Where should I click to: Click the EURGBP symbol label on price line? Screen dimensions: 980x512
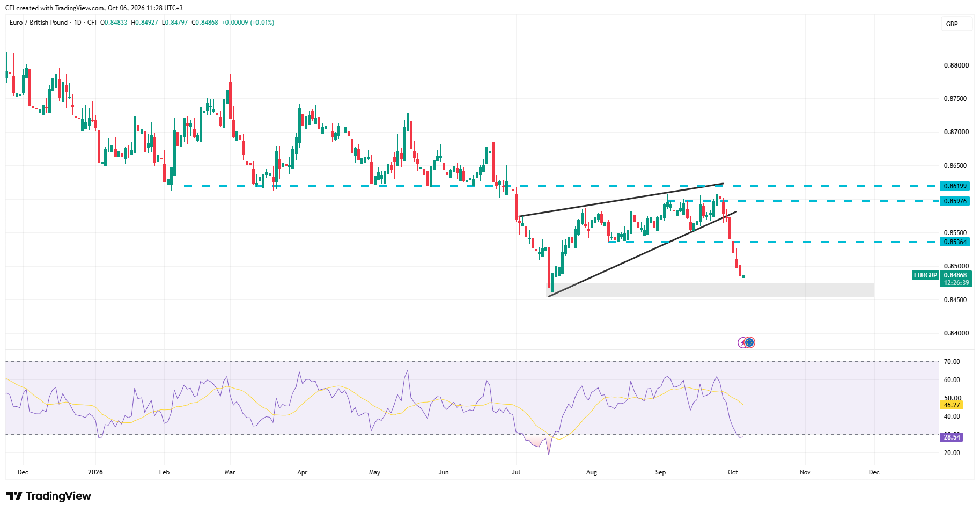pyautogui.click(x=925, y=275)
